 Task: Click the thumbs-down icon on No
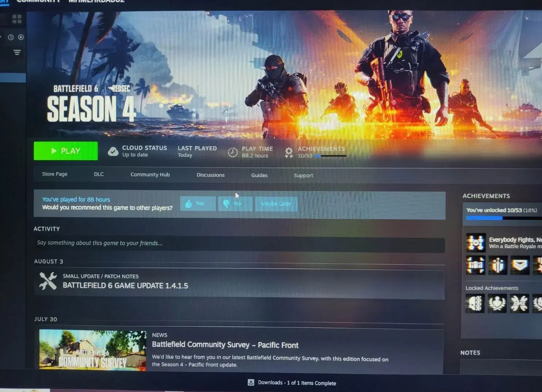(226, 203)
